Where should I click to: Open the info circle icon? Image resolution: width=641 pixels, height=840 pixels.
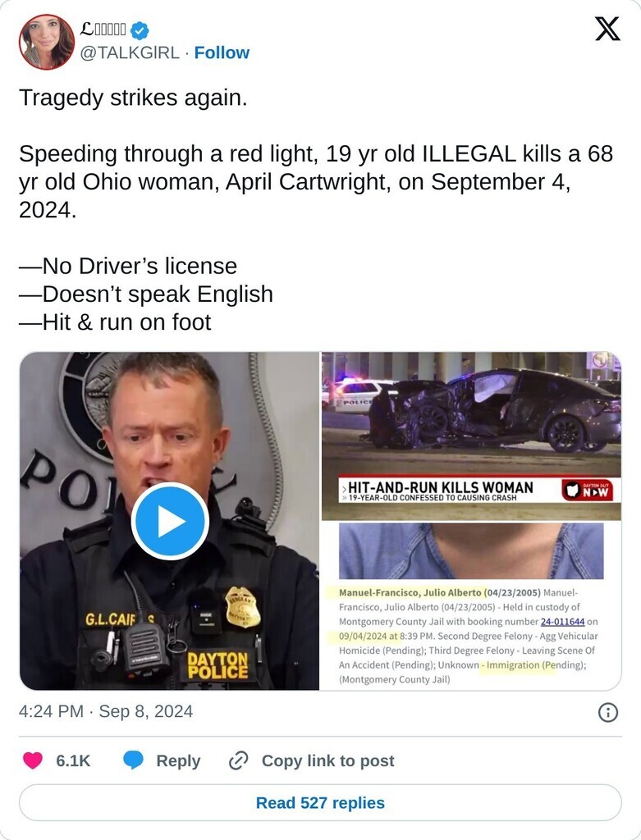pos(608,713)
